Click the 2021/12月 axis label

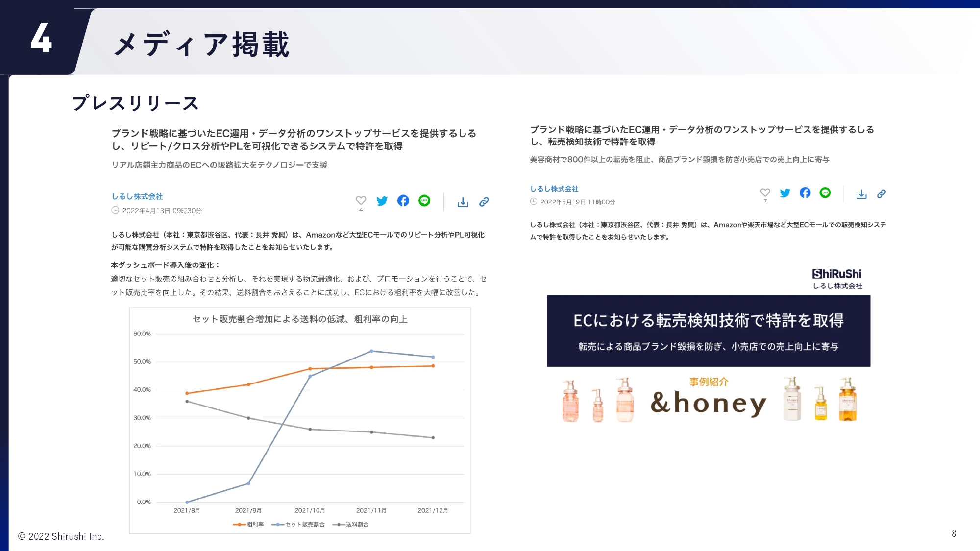point(433,510)
